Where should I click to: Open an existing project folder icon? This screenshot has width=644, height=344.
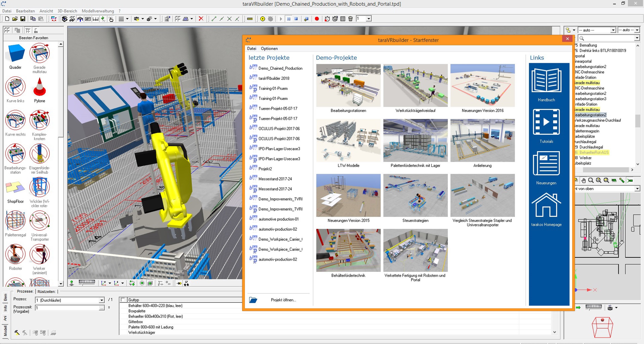(x=15, y=19)
